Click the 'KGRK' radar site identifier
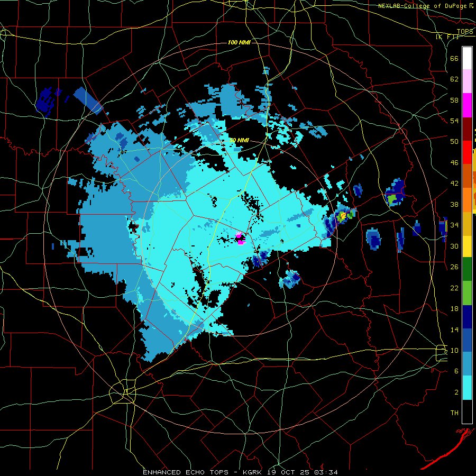 point(253,472)
